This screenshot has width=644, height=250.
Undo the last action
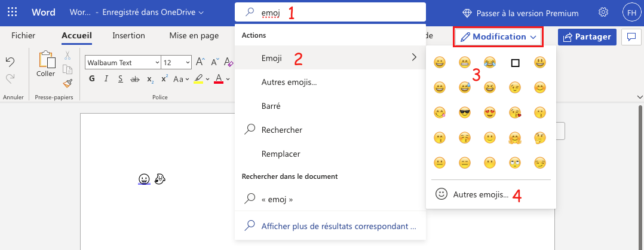(10, 62)
